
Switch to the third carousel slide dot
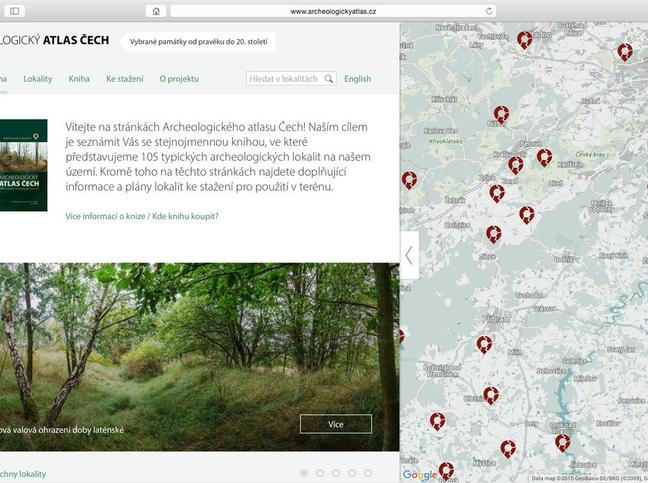pyautogui.click(x=336, y=473)
